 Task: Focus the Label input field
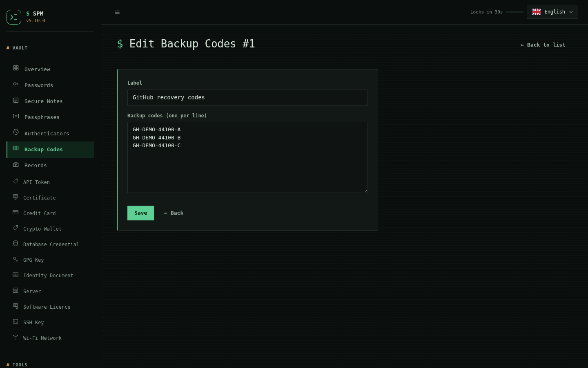[x=247, y=97]
